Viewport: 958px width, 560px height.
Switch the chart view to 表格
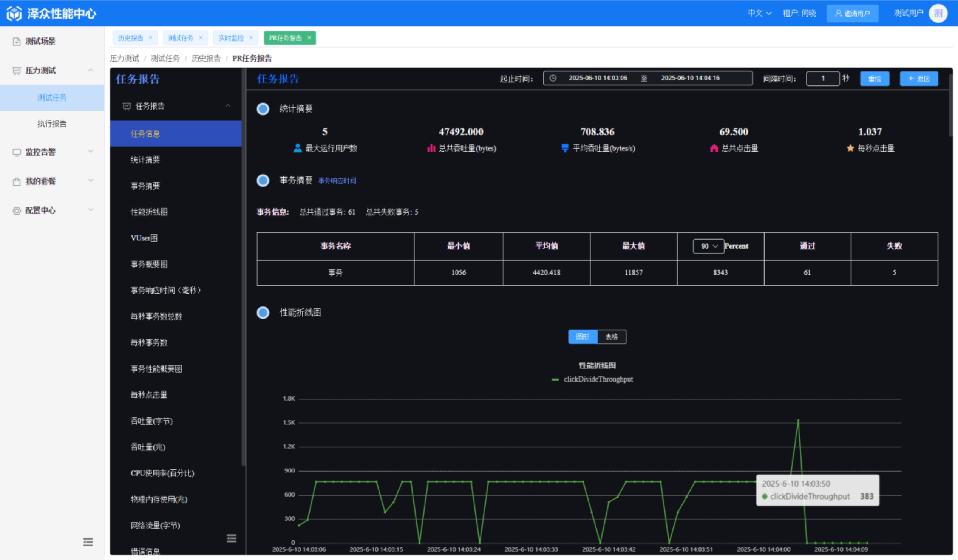(x=612, y=337)
